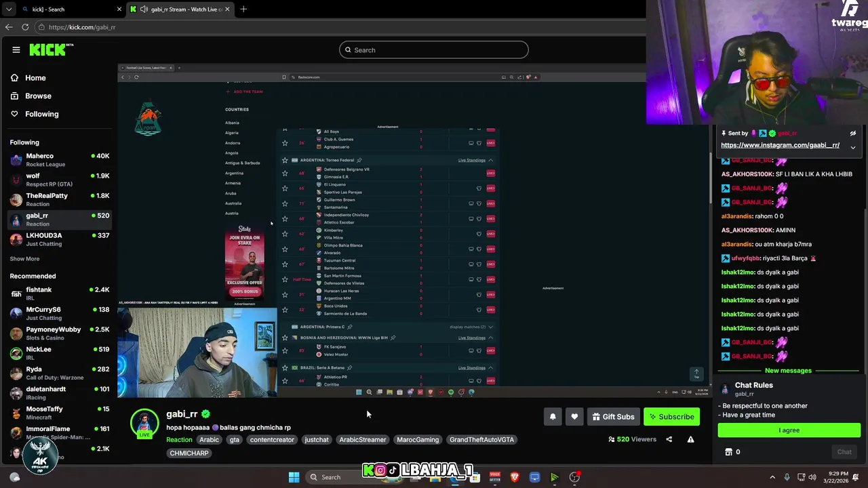The width and height of the screenshot is (868, 488).
Task: Click the gabi_rr channel name
Action: (182, 414)
